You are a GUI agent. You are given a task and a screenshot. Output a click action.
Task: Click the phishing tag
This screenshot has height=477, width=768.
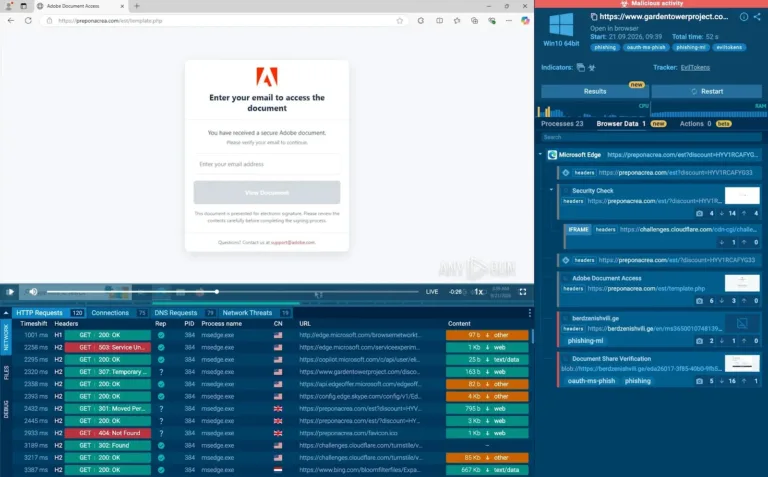click(x=605, y=48)
